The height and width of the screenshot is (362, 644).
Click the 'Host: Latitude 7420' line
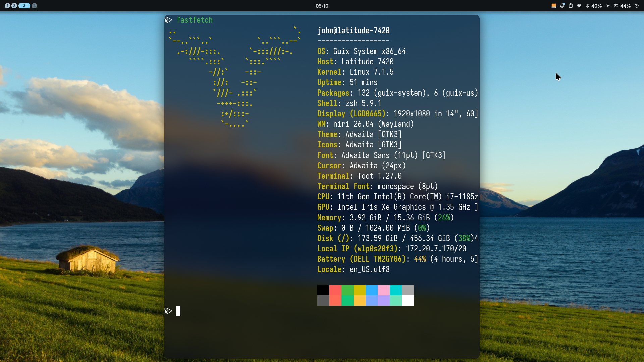[x=356, y=62]
